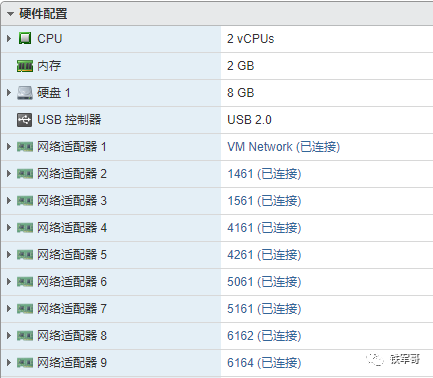Select the 硬件配置 header title
The height and width of the screenshot is (378, 433).
tap(43, 14)
